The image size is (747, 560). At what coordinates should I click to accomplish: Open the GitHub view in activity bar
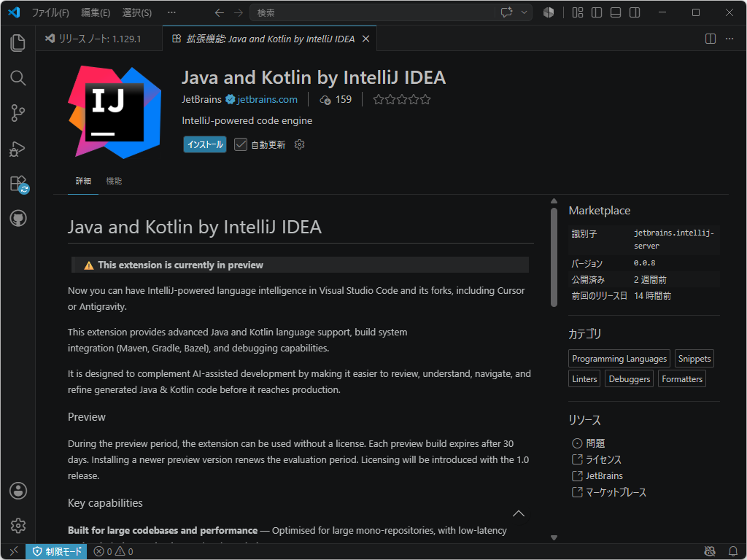click(18, 219)
